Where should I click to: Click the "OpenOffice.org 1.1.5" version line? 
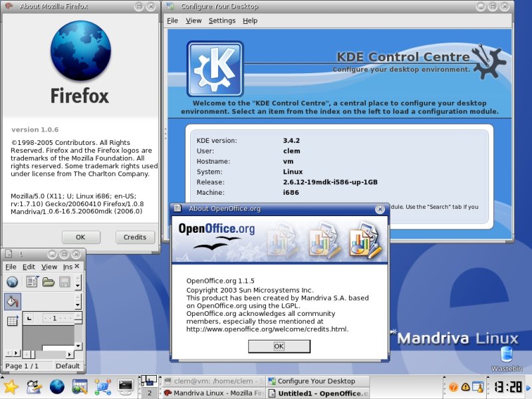tap(220, 281)
